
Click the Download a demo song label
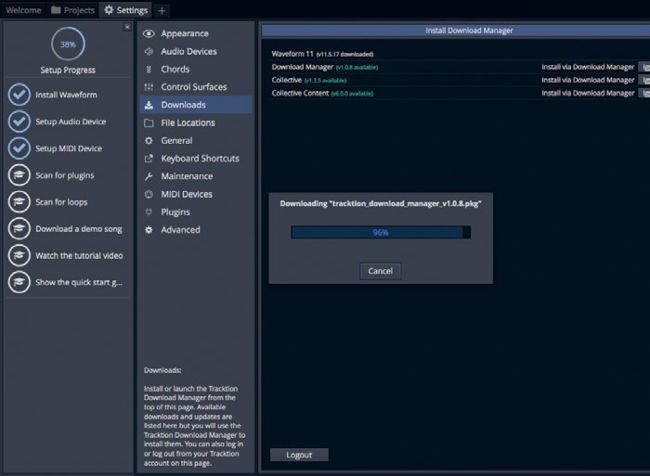[79, 229]
